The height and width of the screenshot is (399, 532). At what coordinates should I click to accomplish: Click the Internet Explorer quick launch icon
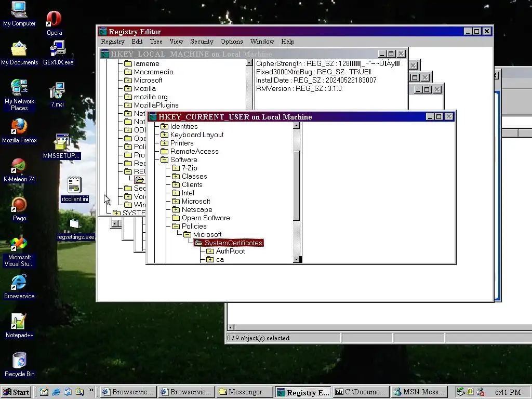[x=56, y=392]
